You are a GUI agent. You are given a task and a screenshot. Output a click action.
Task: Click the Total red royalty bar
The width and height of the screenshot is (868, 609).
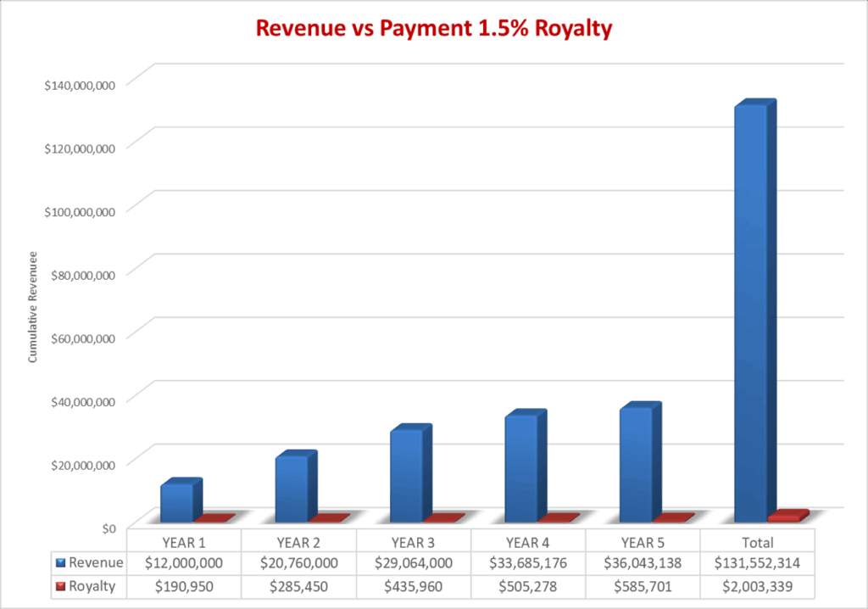point(784,517)
